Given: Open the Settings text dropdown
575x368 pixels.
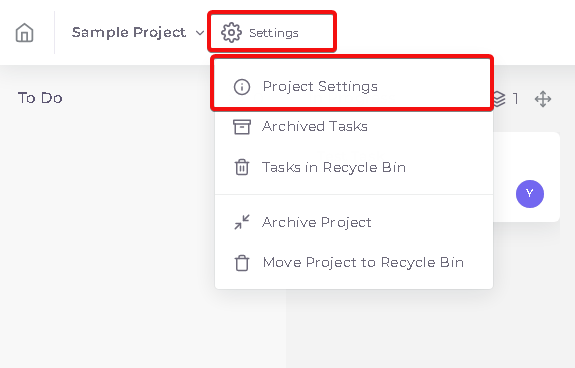Looking at the screenshot, I should tap(274, 33).
